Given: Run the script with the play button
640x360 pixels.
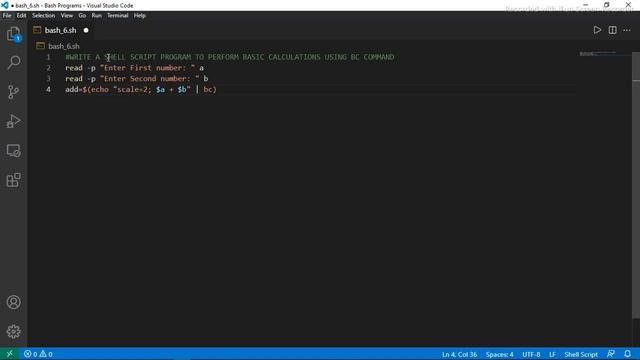Looking at the screenshot, I should click(597, 30).
